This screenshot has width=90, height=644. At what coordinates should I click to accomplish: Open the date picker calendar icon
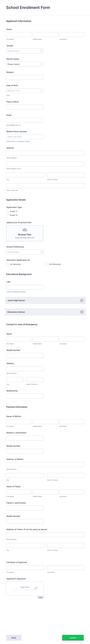pos(41,91)
